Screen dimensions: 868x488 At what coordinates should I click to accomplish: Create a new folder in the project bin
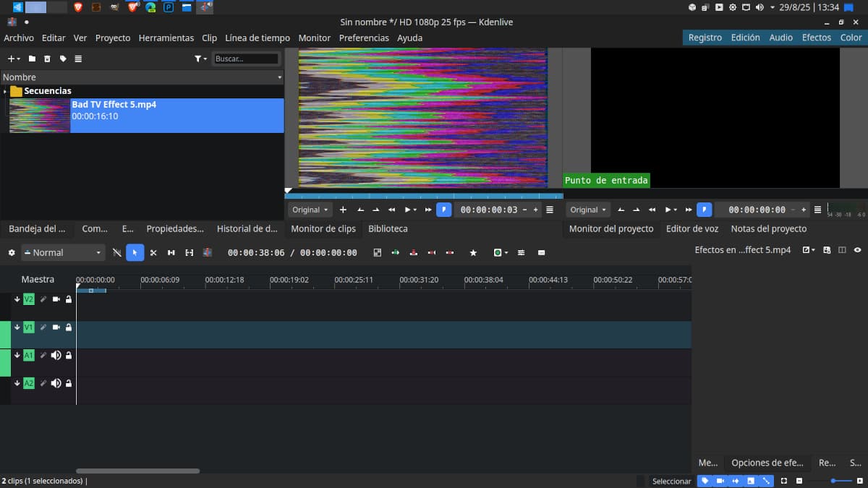point(32,59)
